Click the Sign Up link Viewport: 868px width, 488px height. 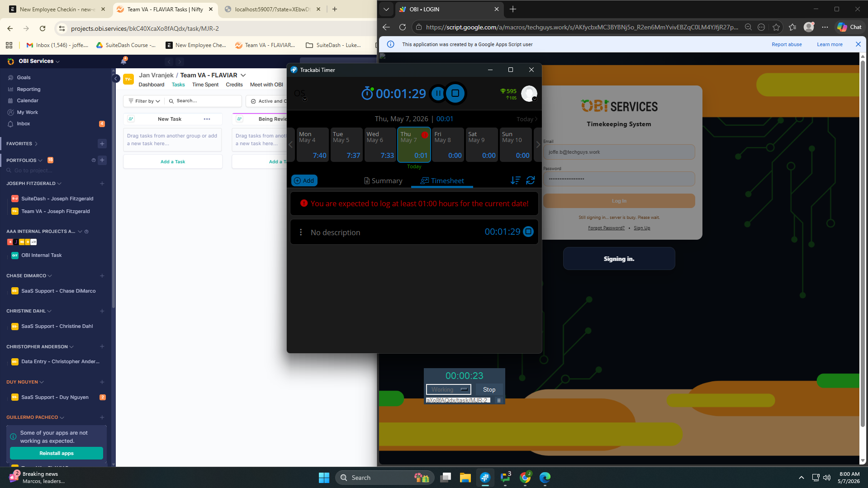(x=642, y=228)
